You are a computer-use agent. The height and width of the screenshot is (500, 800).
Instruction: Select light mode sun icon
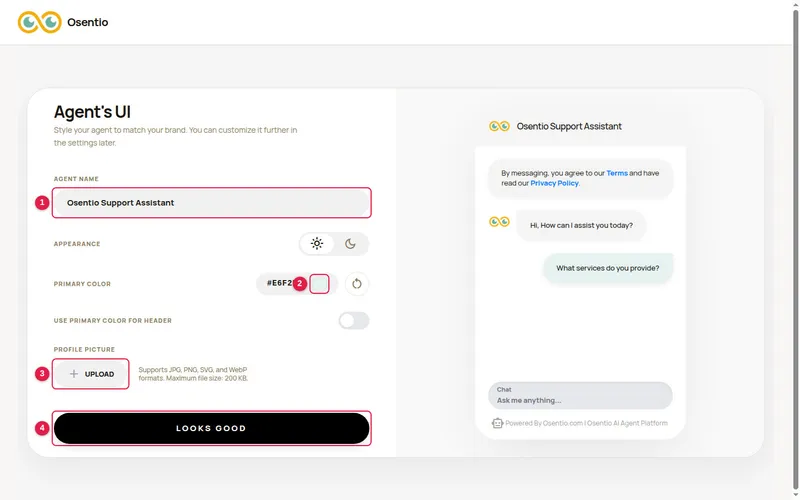coord(317,243)
